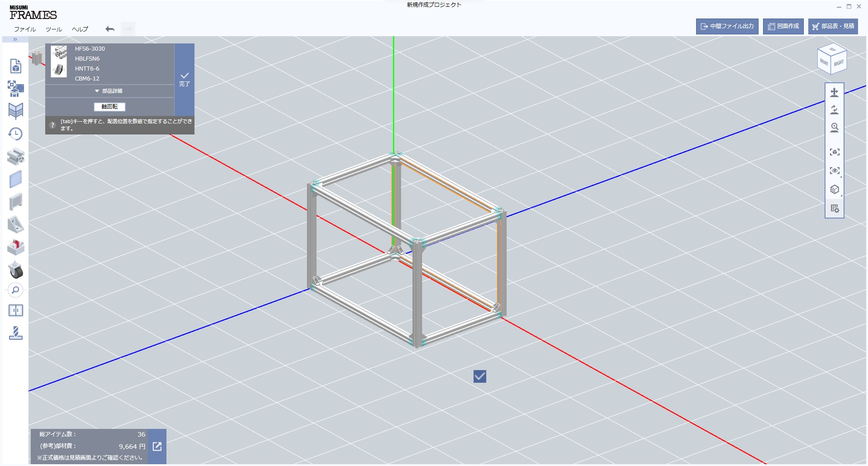
Task: Click the 図面作成 button
Action: [x=783, y=26]
